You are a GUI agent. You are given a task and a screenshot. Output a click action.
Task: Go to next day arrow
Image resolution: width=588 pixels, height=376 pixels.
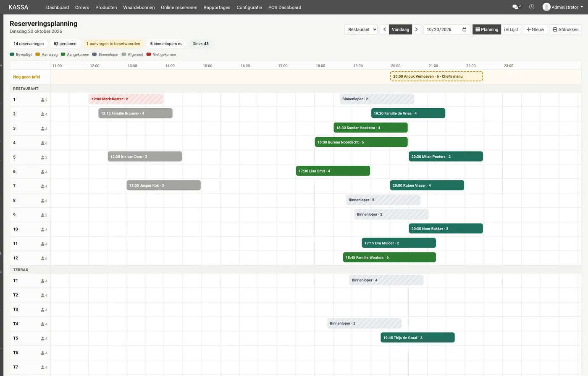click(416, 29)
